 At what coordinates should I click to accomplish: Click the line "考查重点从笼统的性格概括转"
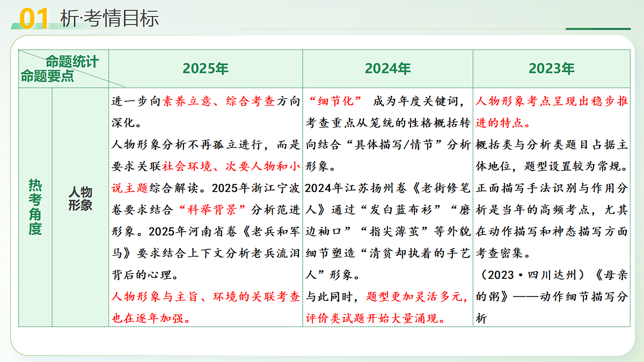point(387,123)
